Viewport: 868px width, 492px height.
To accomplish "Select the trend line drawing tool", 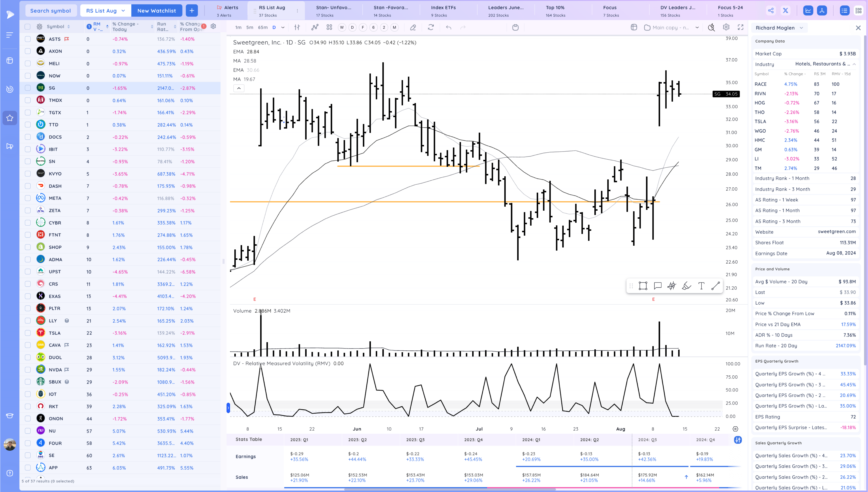I will pos(715,286).
